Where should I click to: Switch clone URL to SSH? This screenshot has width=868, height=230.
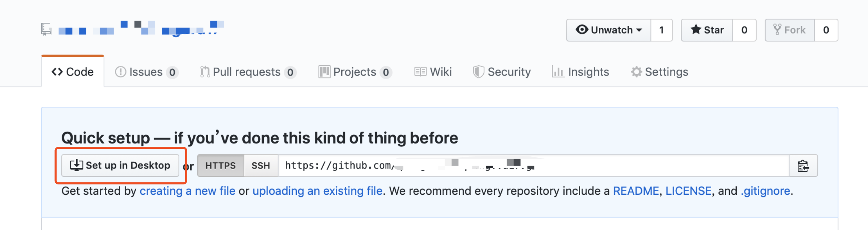coord(261,166)
